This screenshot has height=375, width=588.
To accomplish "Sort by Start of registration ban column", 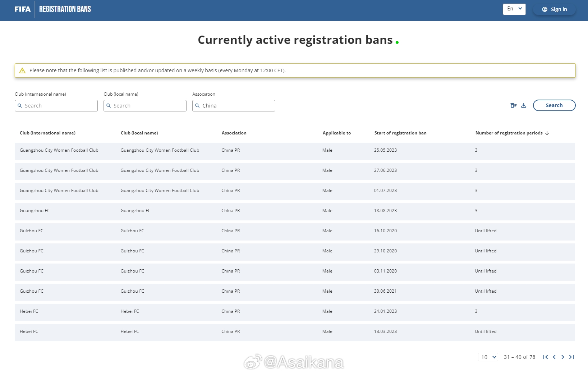I will [x=400, y=133].
